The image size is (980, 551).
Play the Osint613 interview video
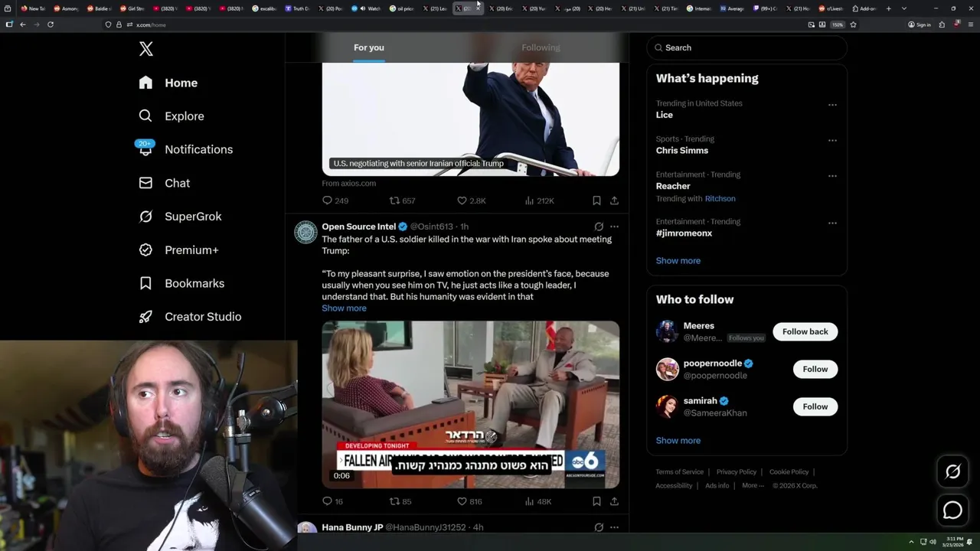[x=471, y=404]
